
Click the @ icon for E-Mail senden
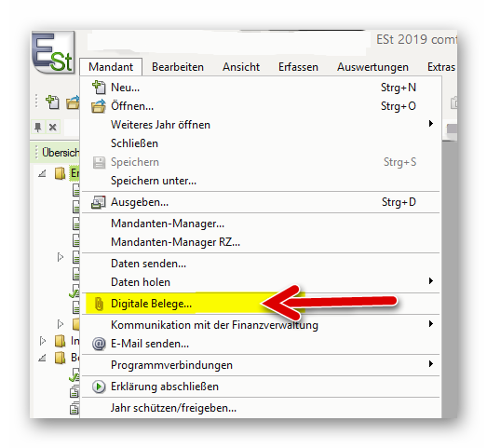(x=99, y=344)
